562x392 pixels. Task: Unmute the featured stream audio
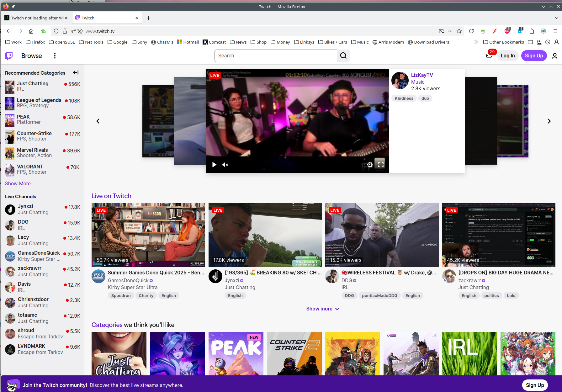225,165
